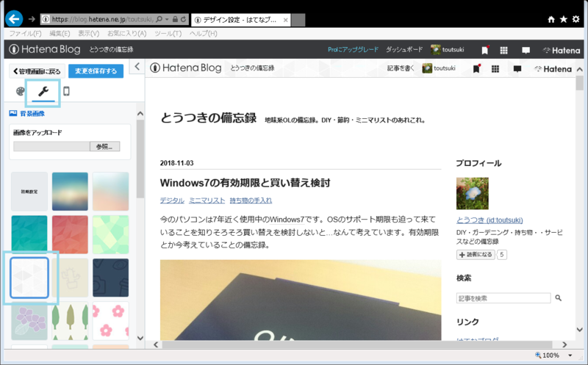Viewport: 588px width, 365px height.
Task: Open the ヘルプ(H) menu
Action: point(204,33)
